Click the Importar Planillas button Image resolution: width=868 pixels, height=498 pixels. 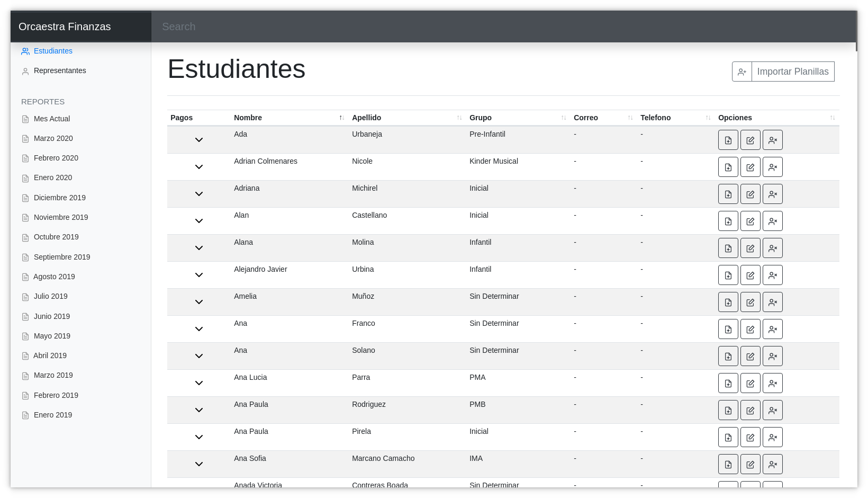click(792, 71)
